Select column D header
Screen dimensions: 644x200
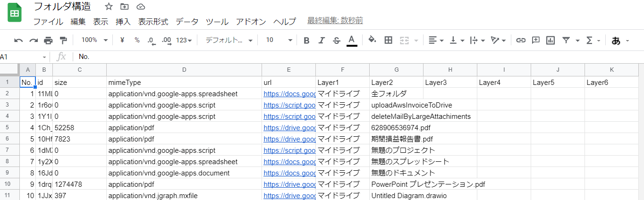tap(184, 70)
